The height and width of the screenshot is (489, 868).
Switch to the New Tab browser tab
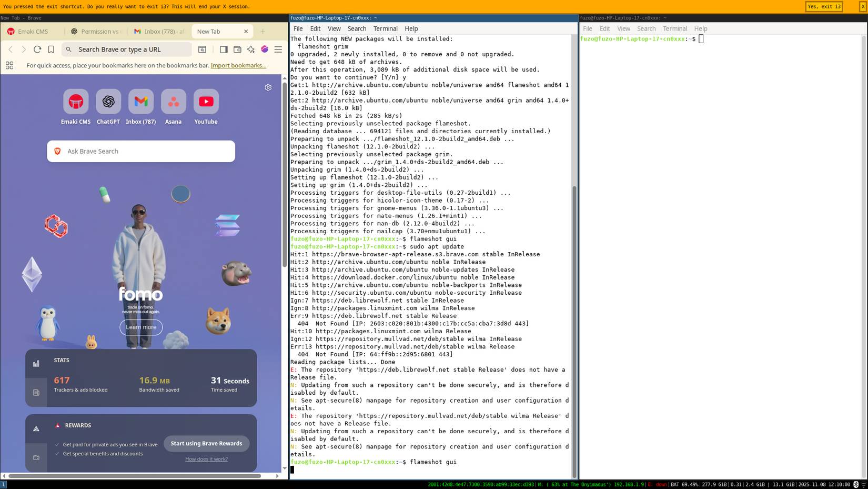208,31
